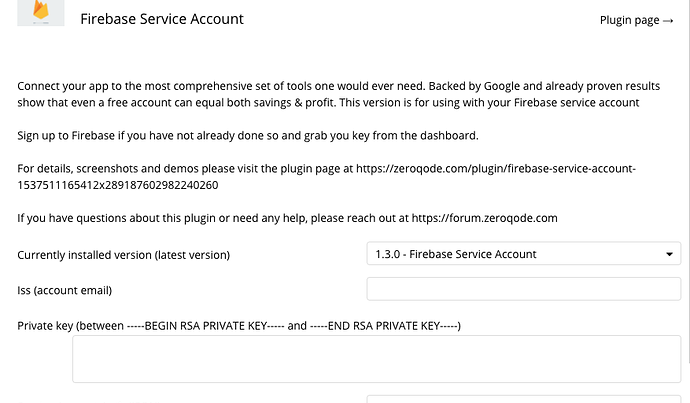The height and width of the screenshot is (403, 690).
Task: Click the Private key instruction label
Action: click(239, 326)
